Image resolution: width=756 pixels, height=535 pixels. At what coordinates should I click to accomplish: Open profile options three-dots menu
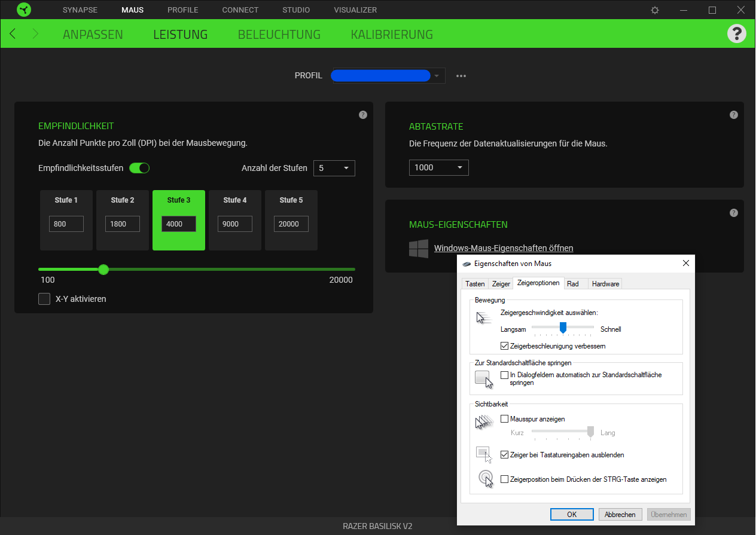[461, 76]
